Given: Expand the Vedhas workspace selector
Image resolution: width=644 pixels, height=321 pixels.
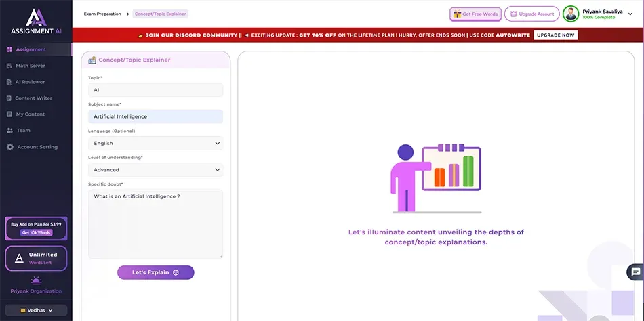Looking at the screenshot, I should pos(36,310).
